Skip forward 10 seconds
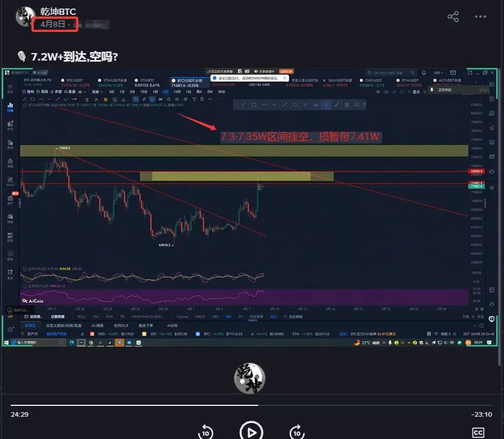This screenshot has height=439, width=504. click(x=297, y=432)
